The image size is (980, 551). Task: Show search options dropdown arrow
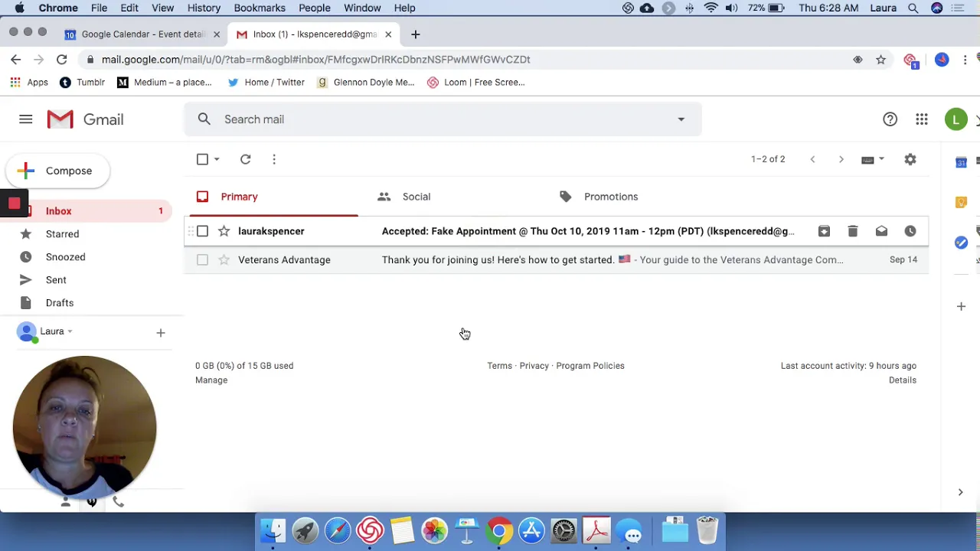point(681,119)
